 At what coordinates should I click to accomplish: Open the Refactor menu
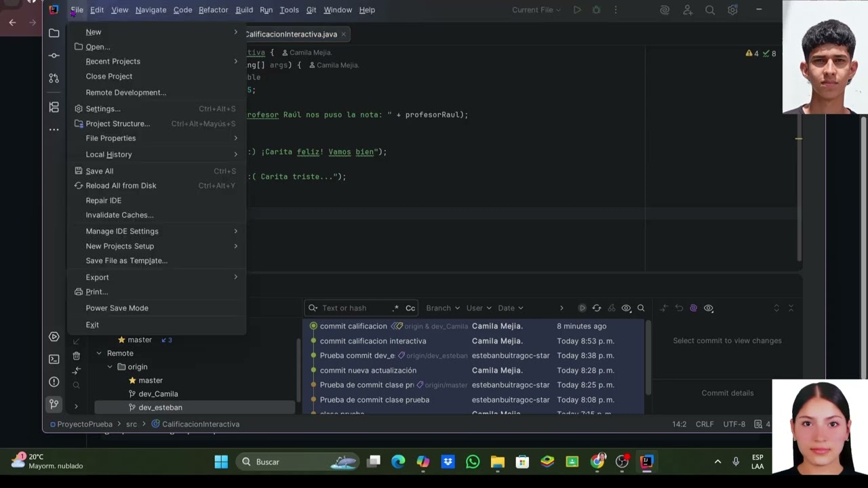213,9
